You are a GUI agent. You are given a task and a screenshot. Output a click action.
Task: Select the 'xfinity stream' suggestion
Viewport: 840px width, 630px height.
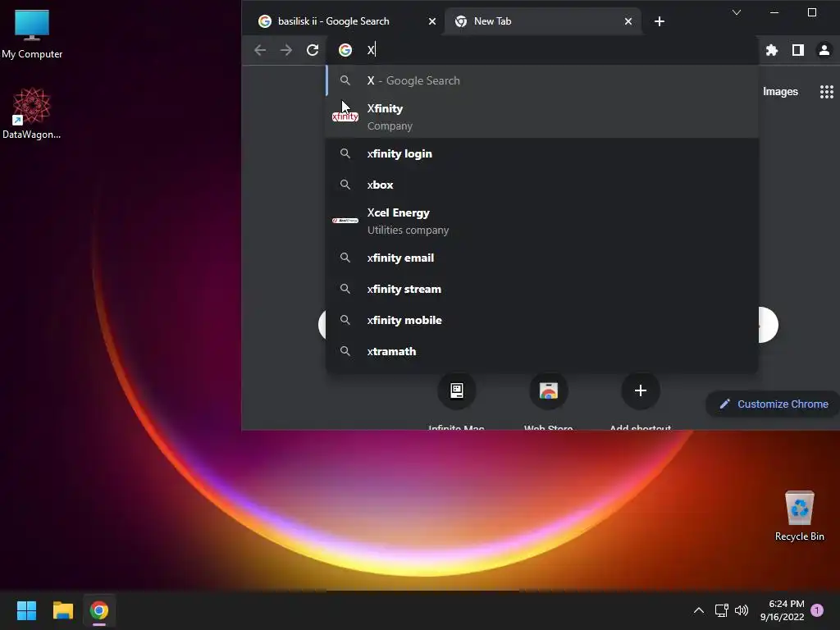click(x=542, y=289)
